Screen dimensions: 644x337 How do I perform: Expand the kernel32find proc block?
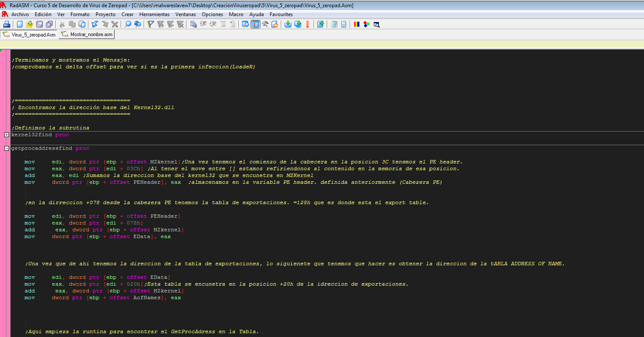click(x=6, y=135)
